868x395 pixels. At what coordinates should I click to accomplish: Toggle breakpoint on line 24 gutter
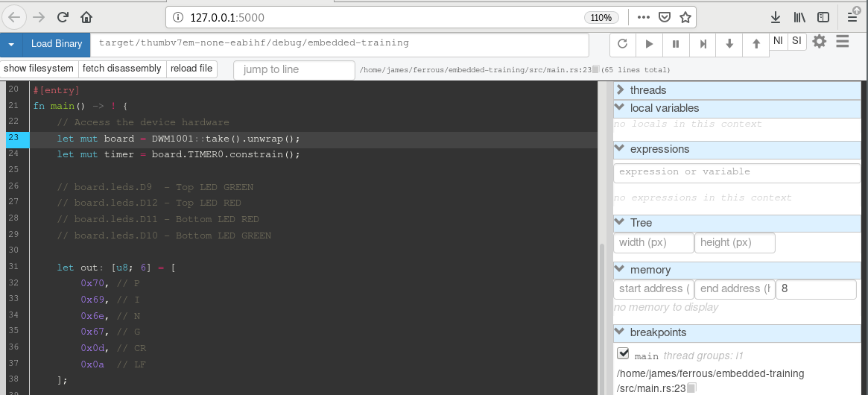coord(15,154)
